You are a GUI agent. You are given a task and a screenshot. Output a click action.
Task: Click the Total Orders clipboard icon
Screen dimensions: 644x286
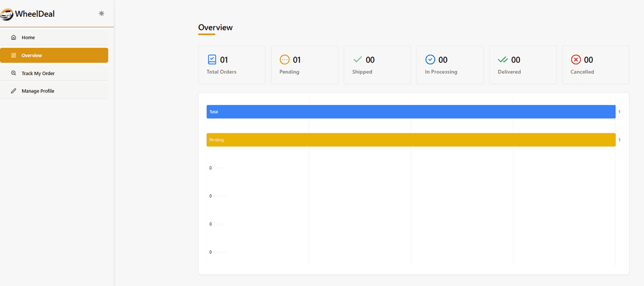point(212,60)
